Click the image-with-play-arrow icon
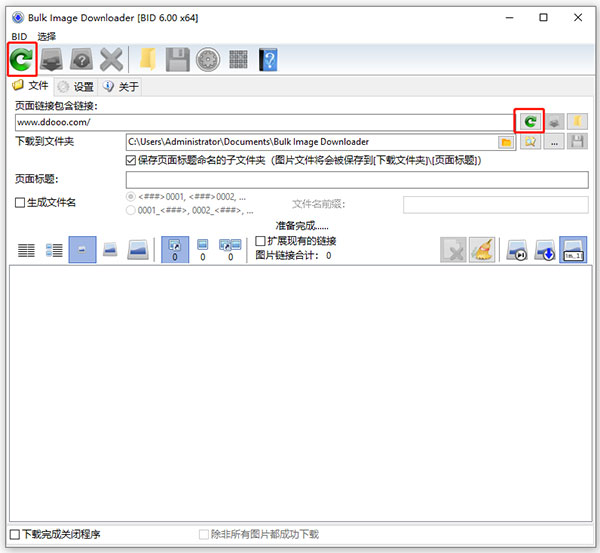 tap(517, 250)
